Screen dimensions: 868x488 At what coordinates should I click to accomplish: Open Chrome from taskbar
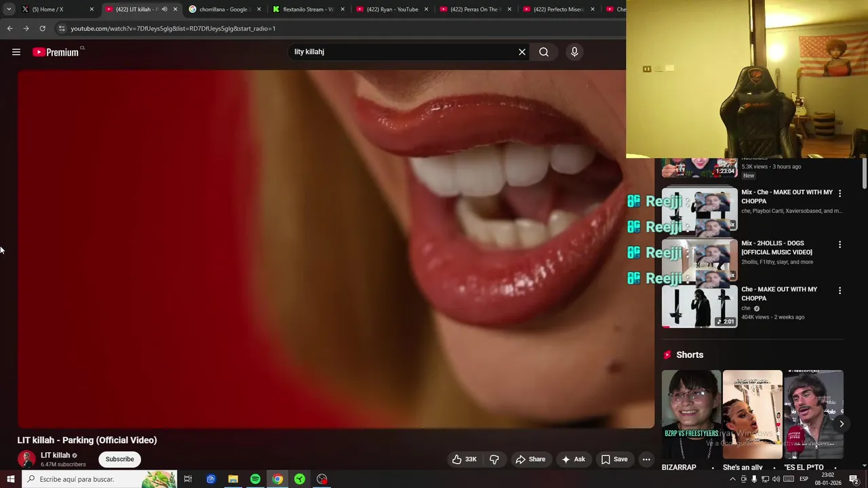click(277, 479)
